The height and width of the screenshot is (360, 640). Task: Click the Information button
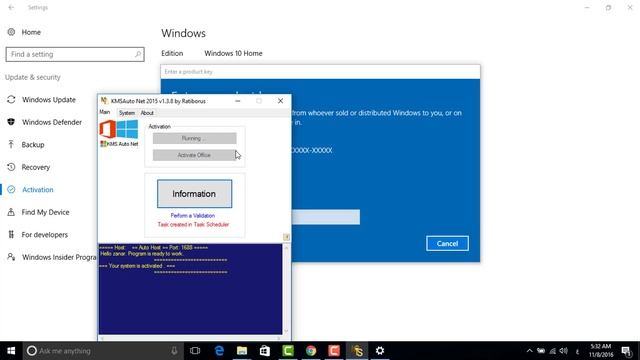pyautogui.click(x=195, y=194)
